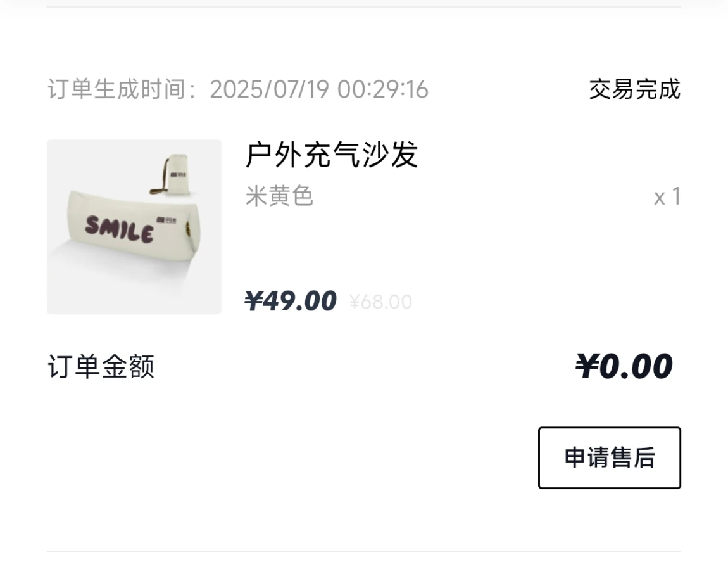
Task: Click the 申请售后 button
Action: tap(609, 457)
